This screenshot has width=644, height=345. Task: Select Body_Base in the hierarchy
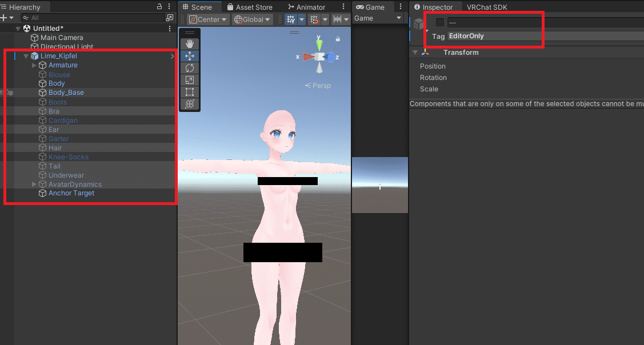click(67, 93)
